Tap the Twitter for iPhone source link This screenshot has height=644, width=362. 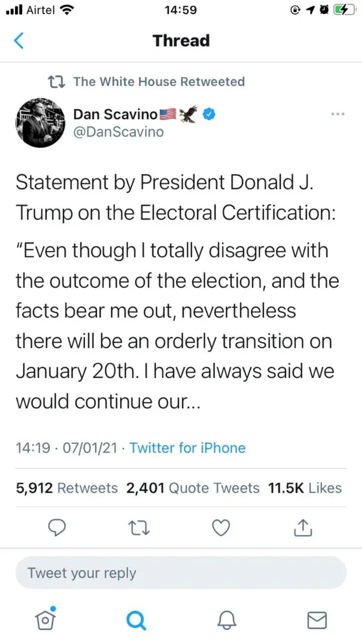[187, 448]
